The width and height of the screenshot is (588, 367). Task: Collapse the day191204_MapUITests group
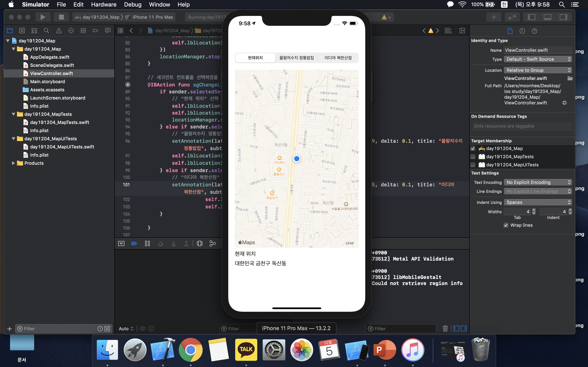tap(13, 139)
